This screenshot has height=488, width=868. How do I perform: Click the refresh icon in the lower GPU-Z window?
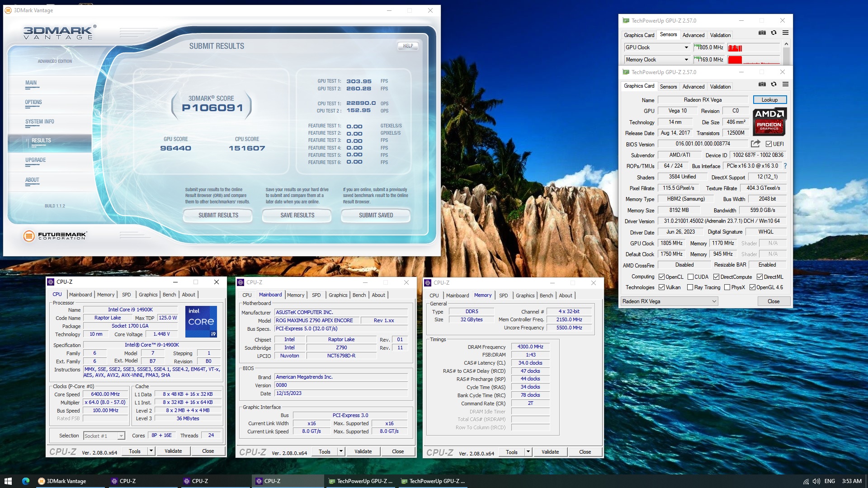pyautogui.click(x=774, y=84)
